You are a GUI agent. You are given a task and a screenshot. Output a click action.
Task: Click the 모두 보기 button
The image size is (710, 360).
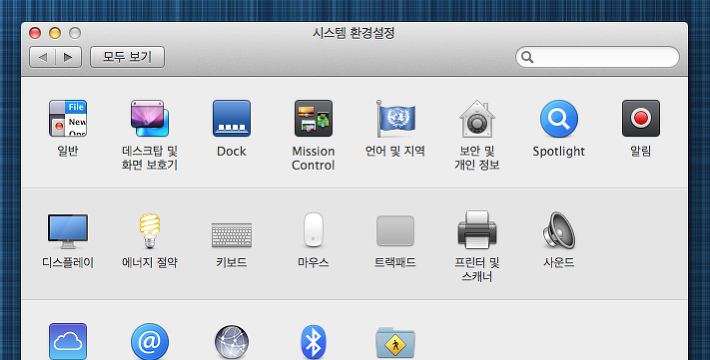point(127,57)
